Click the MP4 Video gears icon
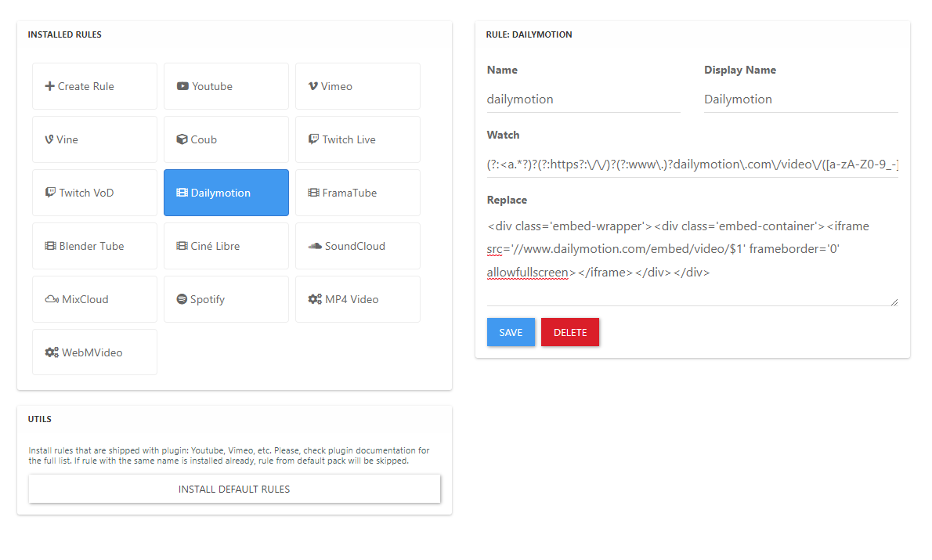Viewport: 932px width, 560px height. pos(315,299)
